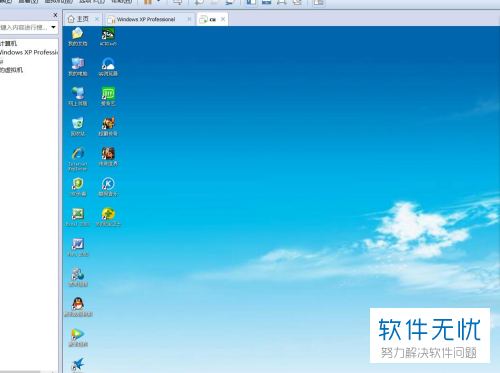500x373 pixels.
Task: Click the revert snapshot toolbar icon
Action: pos(215,2)
